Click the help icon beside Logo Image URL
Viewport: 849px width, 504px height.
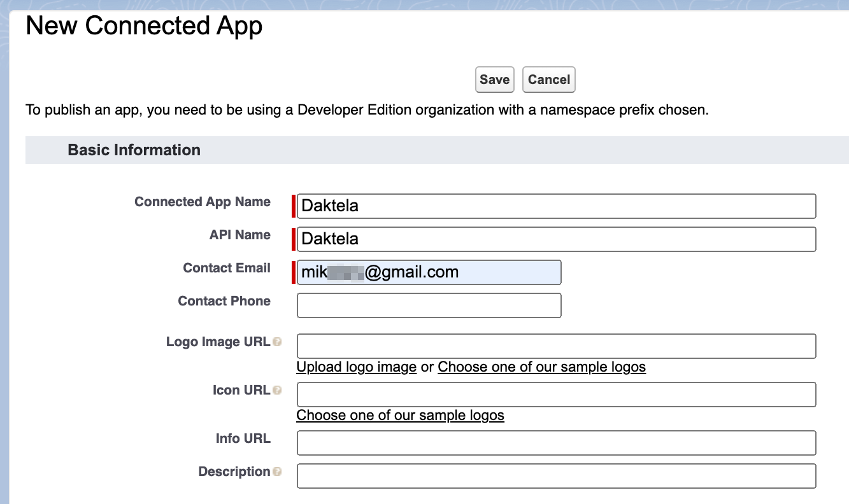tap(277, 342)
